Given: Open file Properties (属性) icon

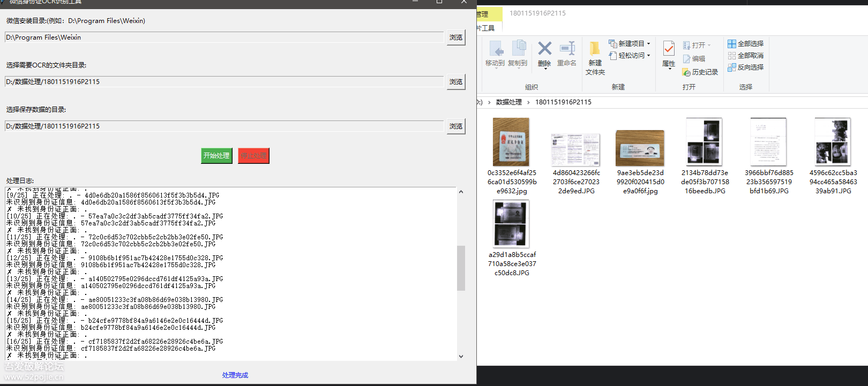Looking at the screenshot, I should (x=669, y=49).
